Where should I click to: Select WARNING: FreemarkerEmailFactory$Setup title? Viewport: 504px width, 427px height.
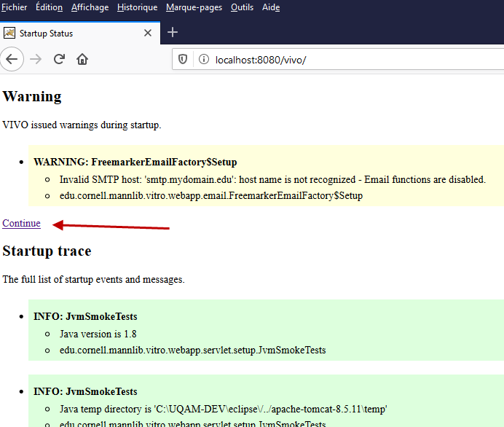pyautogui.click(x=135, y=162)
